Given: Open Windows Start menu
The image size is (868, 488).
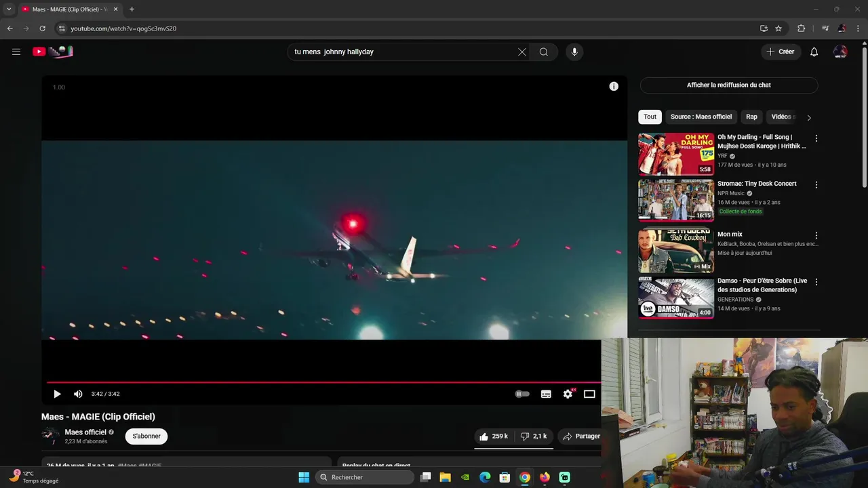Looking at the screenshot, I should coord(304,477).
